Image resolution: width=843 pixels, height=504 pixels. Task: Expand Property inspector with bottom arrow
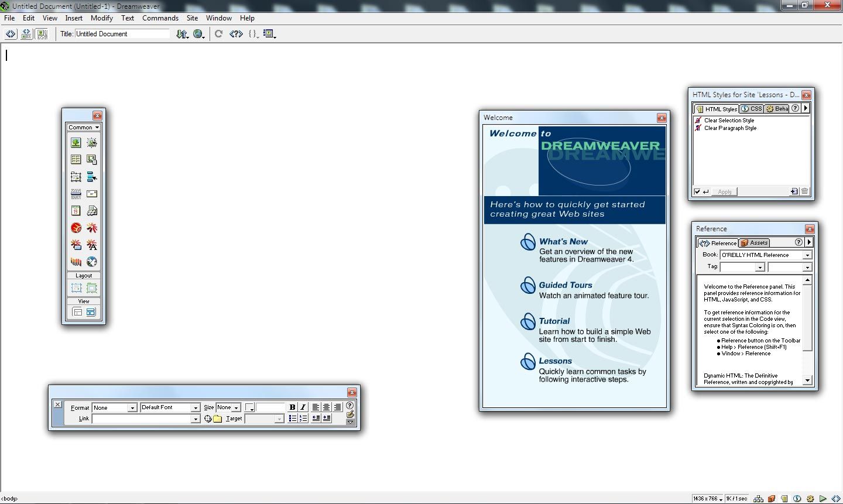click(350, 422)
